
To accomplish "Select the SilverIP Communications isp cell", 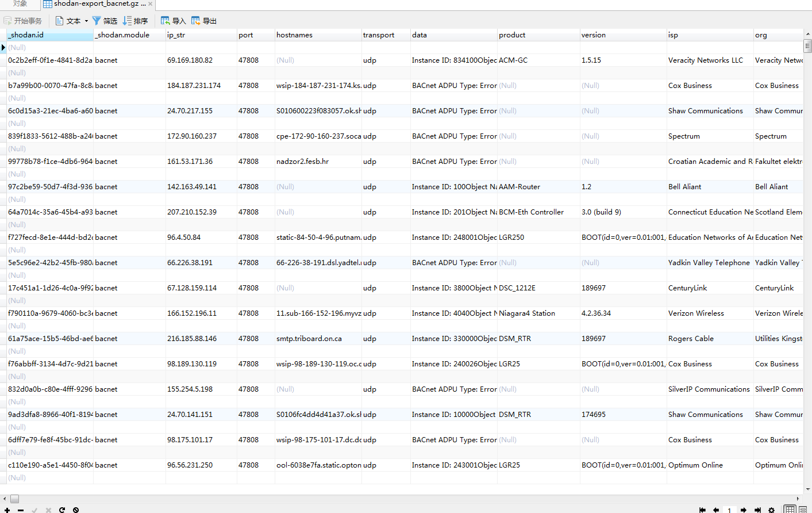I will [x=710, y=389].
